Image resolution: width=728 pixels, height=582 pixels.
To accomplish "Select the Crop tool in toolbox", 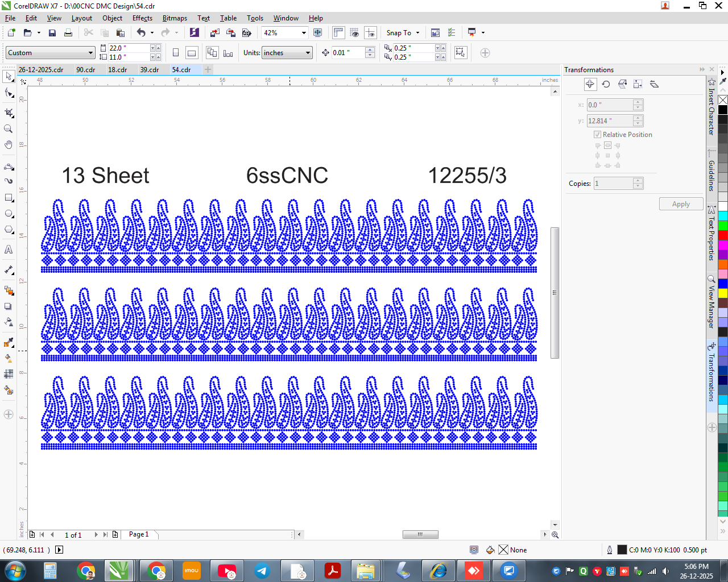I will [9, 113].
